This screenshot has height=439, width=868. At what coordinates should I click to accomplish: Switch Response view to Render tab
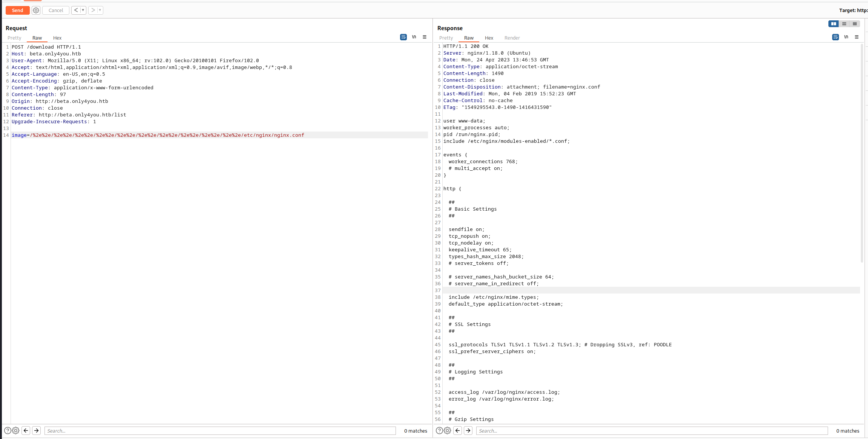point(512,38)
